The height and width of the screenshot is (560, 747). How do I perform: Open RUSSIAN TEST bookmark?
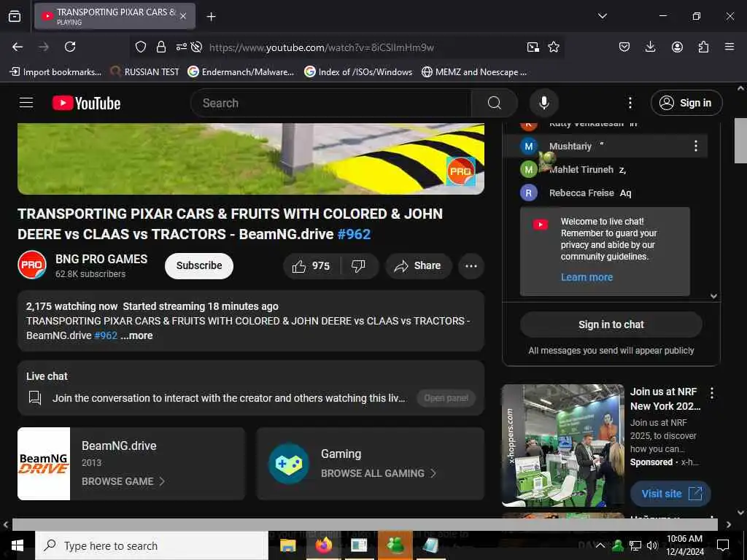coord(145,72)
